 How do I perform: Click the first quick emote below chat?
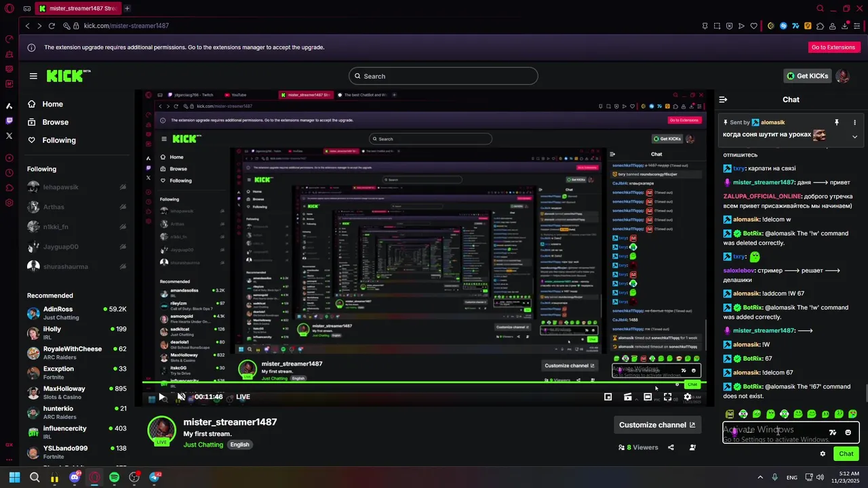click(730, 414)
